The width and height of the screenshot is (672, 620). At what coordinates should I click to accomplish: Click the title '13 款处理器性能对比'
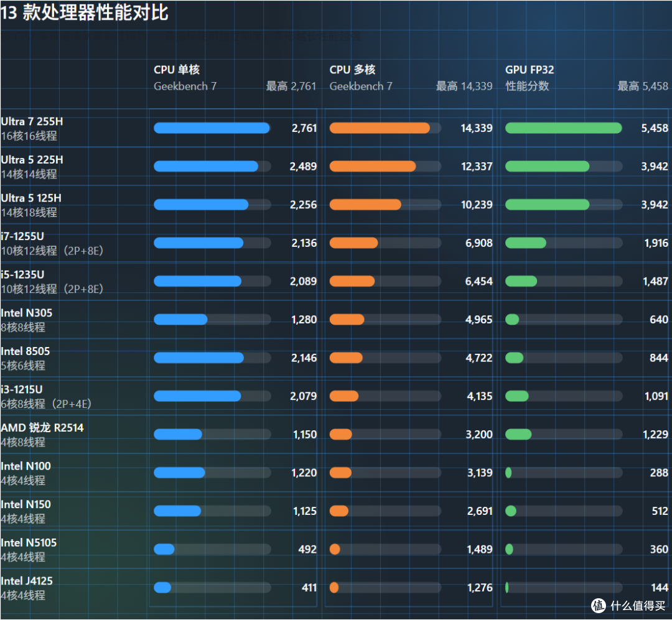click(85, 12)
